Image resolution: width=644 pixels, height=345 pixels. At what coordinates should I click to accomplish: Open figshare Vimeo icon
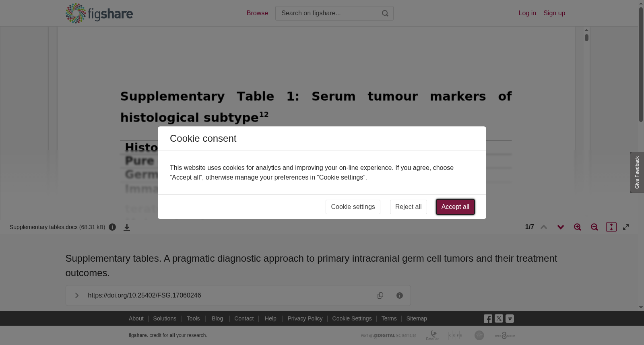[x=510, y=318]
